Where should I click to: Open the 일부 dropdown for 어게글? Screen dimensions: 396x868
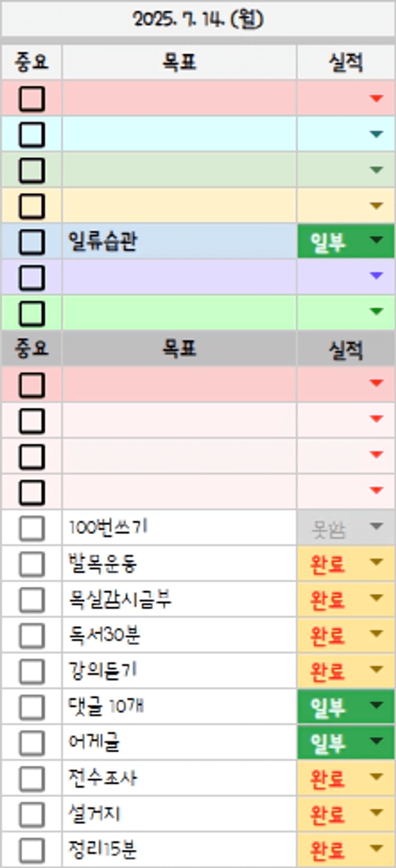[x=377, y=741]
